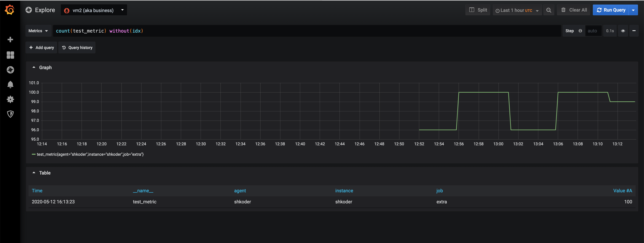Open the vm2 (aka business) datasource picker
This screenshot has height=243, width=644.
94,10
